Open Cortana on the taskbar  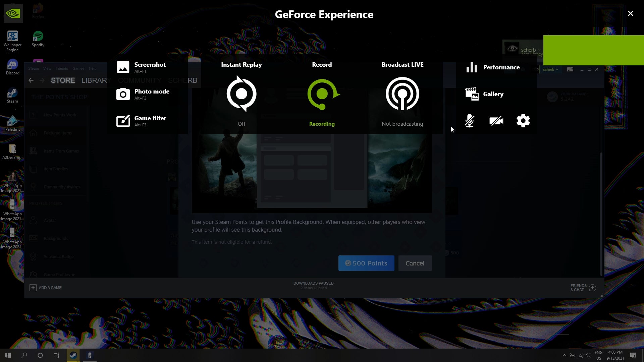(x=40, y=355)
